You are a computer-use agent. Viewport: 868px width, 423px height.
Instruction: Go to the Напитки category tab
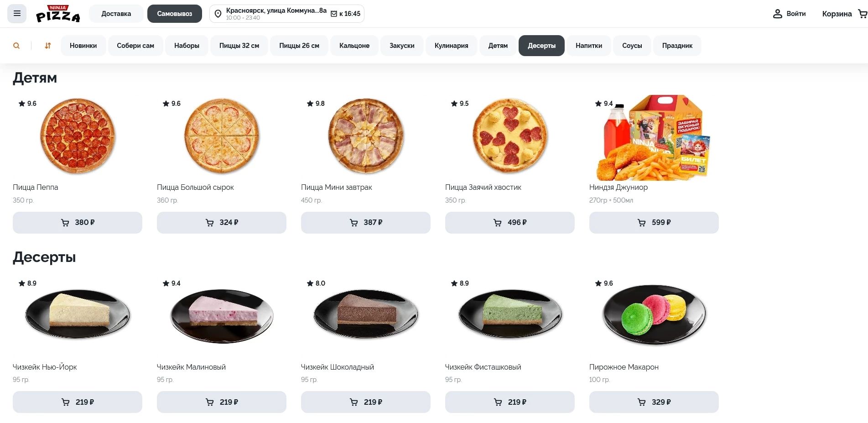[x=588, y=46]
